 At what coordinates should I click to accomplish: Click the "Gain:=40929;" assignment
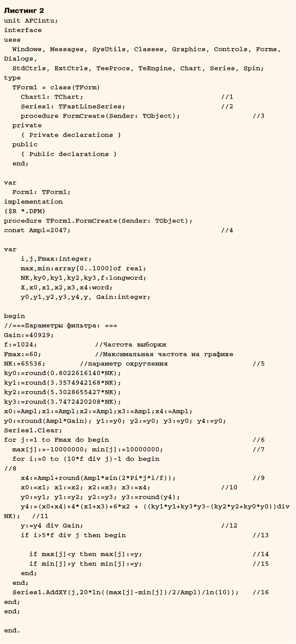click(29, 335)
